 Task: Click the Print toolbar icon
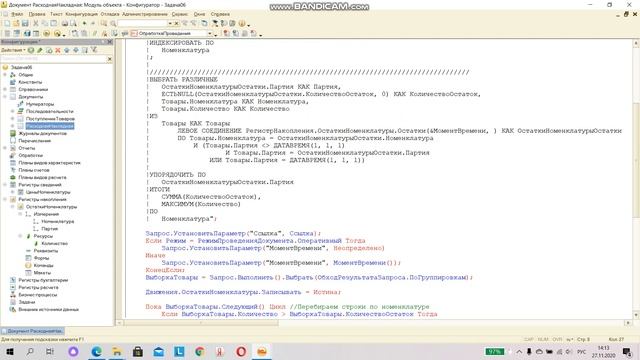pos(64,23)
